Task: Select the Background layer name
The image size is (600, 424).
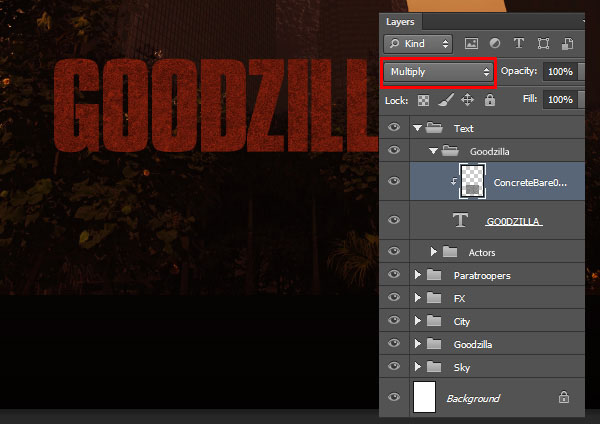Action: (473, 398)
